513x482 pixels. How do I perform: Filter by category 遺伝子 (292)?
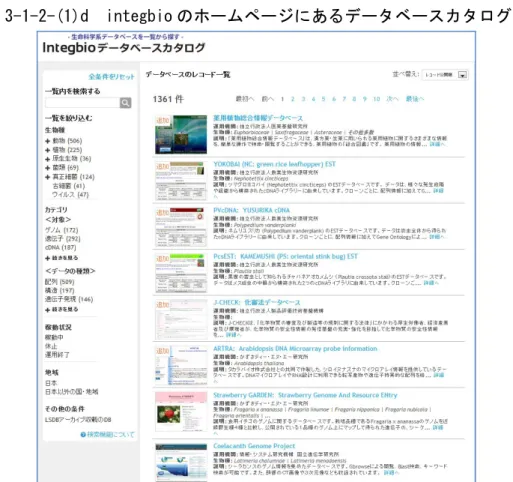click(63, 239)
